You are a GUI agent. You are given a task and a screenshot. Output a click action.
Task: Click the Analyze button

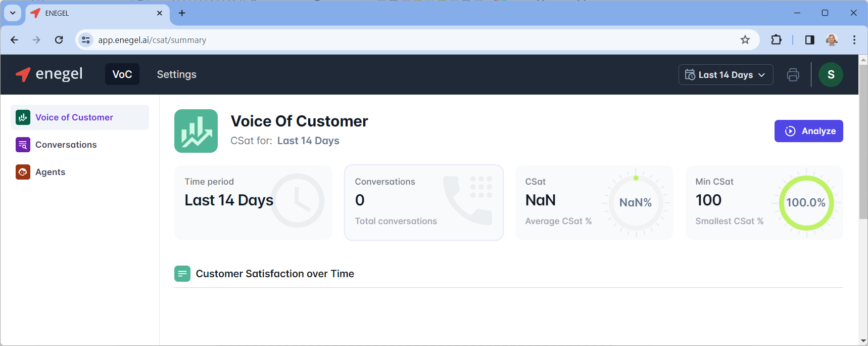point(808,131)
